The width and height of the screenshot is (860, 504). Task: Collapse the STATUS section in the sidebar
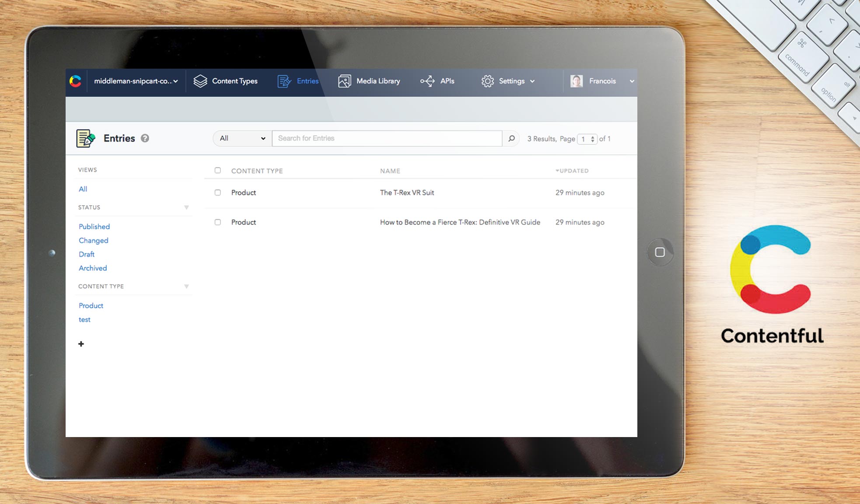[x=187, y=207]
